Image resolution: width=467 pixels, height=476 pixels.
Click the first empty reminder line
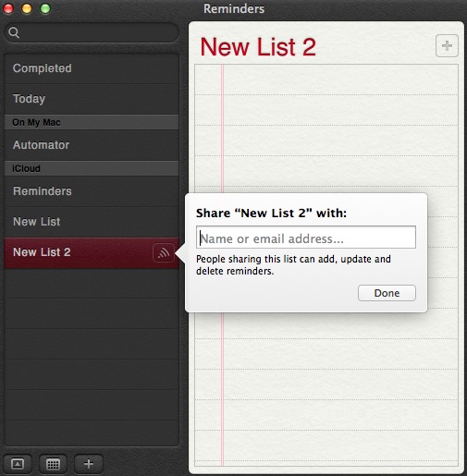coord(326,79)
